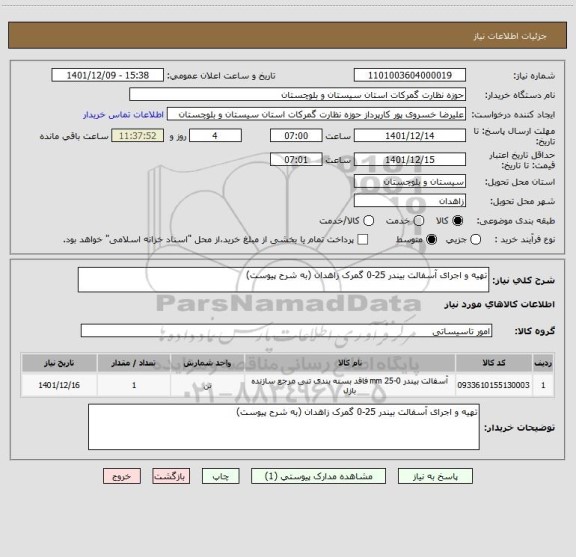Click the response deadline date 1401/12/14
576x557 pixels.
click(x=410, y=136)
